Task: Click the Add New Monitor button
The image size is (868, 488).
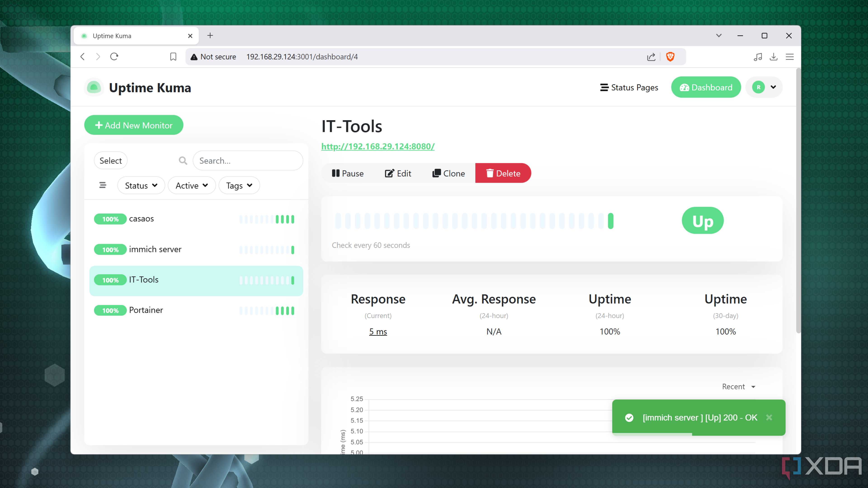Action: 133,125
